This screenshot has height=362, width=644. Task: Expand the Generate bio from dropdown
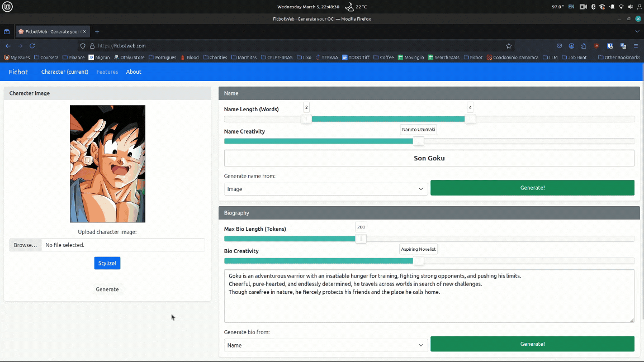point(326,345)
